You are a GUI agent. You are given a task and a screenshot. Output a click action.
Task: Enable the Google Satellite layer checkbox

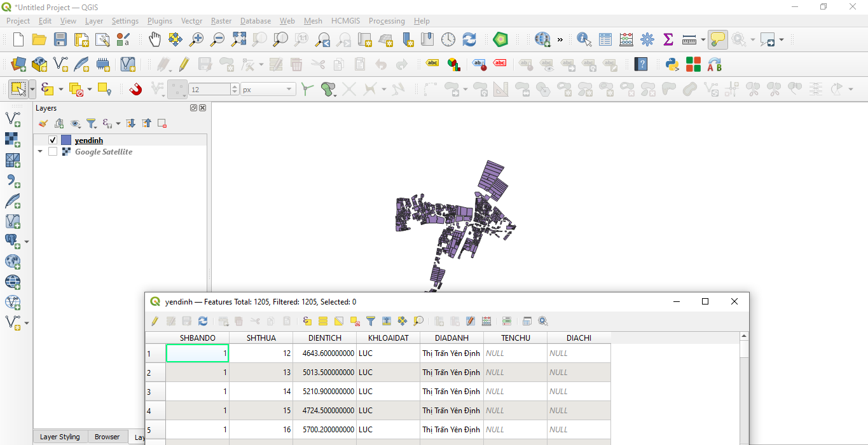(x=53, y=152)
